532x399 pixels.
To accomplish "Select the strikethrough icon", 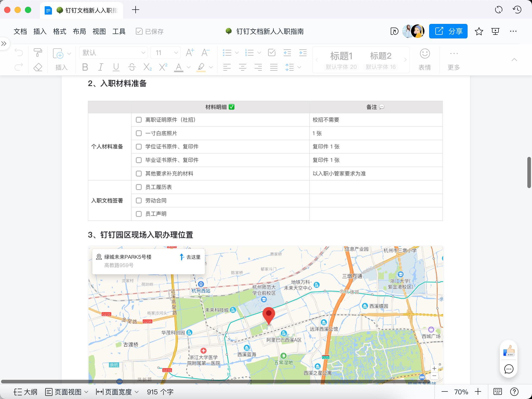I will pos(132,67).
